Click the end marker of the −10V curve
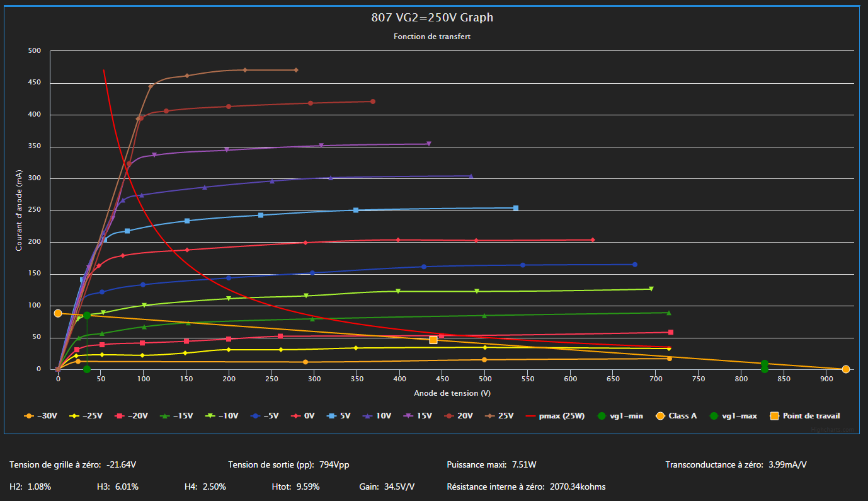Image resolution: width=868 pixels, height=501 pixels. [651, 289]
